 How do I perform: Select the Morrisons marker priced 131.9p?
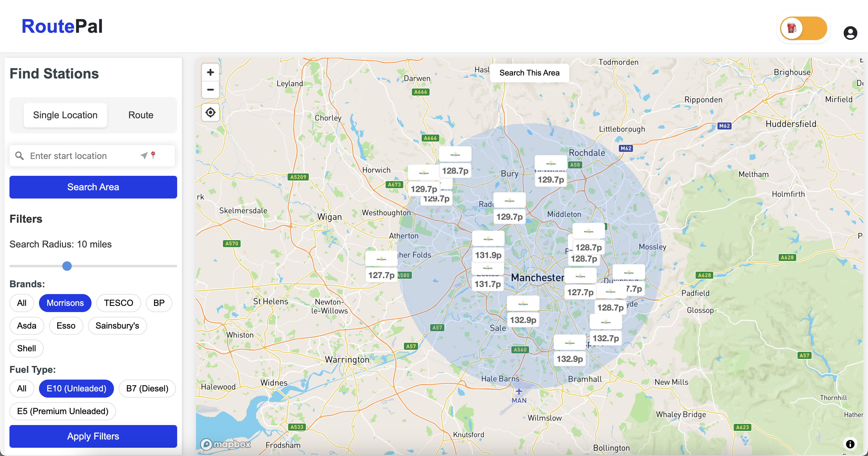coord(488,239)
